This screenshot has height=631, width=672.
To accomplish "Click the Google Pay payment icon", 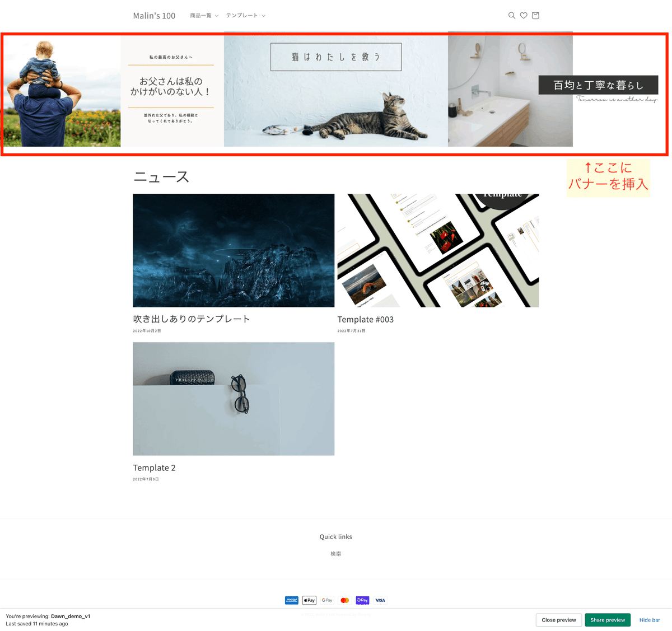I will click(x=327, y=600).
